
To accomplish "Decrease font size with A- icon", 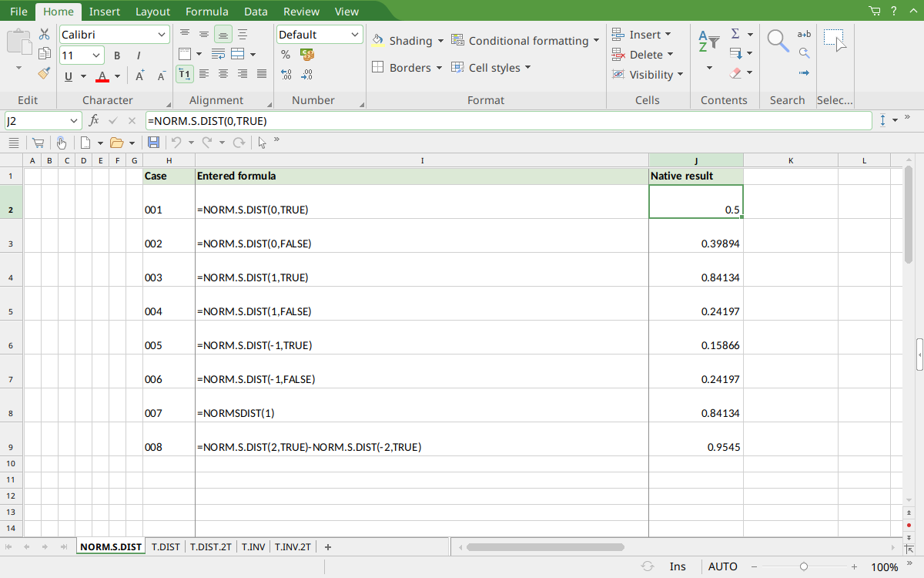I will [x=162, y=76].
